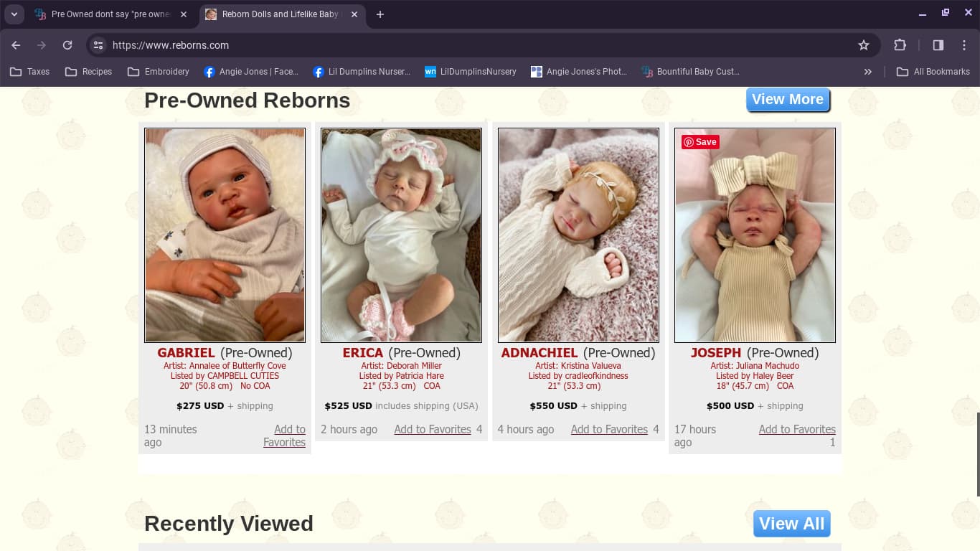Toggle the browser side panel icon
Screen dimensions: 980x551
tap(938, 45)
